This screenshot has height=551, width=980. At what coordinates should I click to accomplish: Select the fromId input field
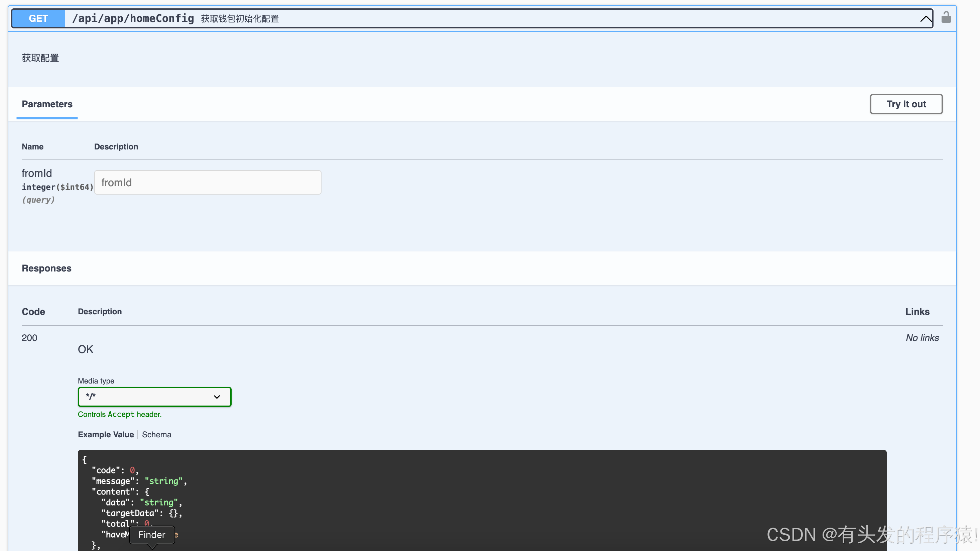click(x=208, y=182)
